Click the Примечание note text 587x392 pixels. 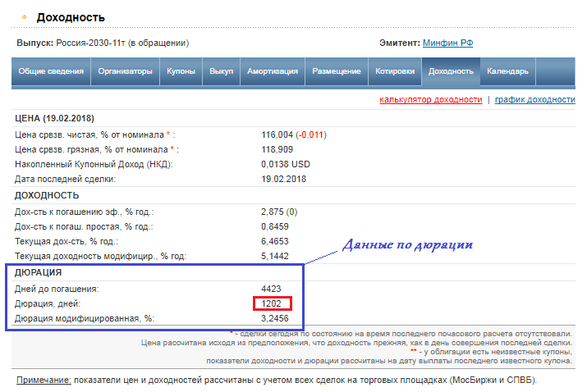[277, 380]
